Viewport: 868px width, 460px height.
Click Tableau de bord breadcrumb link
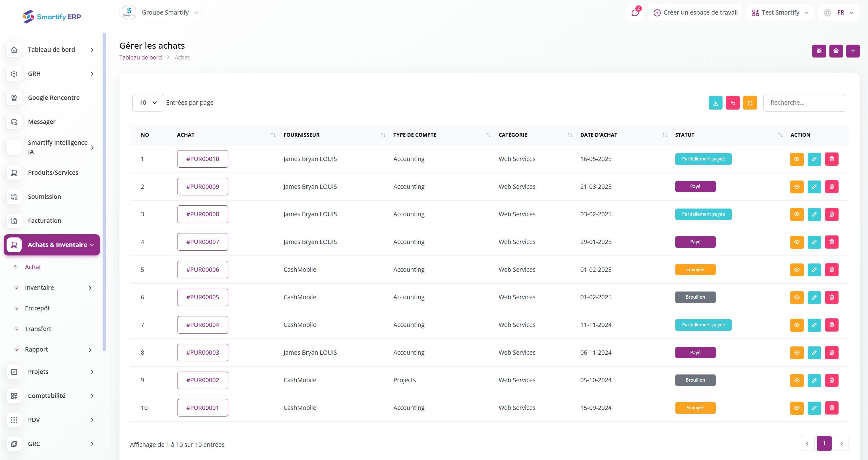click(141, 57)
